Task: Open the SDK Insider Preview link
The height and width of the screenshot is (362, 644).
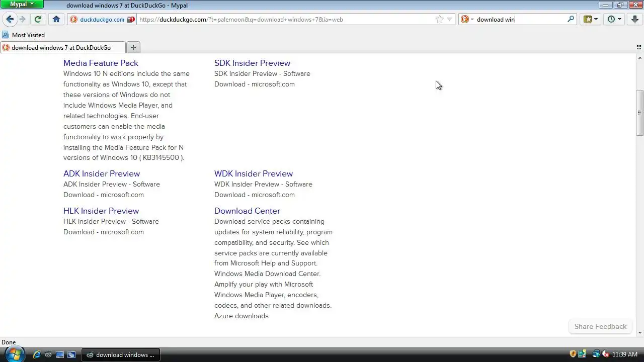Action: (252, 63)
